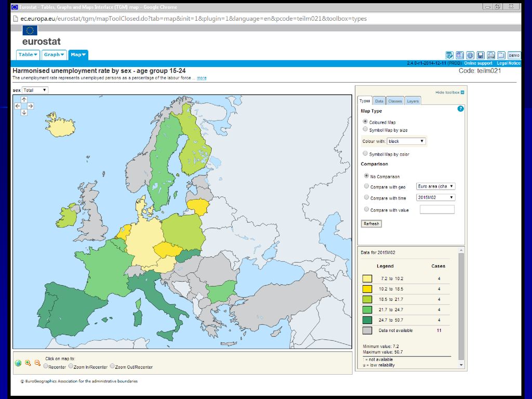Click the globe full-extent icon
Image resolution: width=532 pixels, height=399 pixels.
point(18,363)
